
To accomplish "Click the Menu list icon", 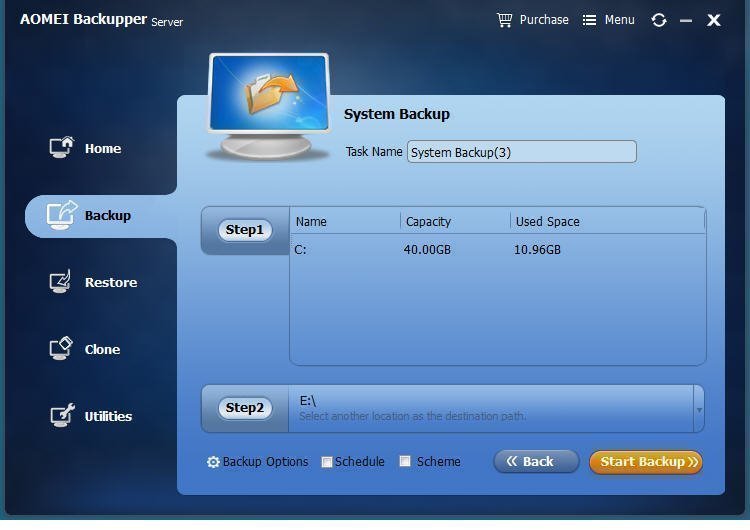I will (x=589, y=20).
